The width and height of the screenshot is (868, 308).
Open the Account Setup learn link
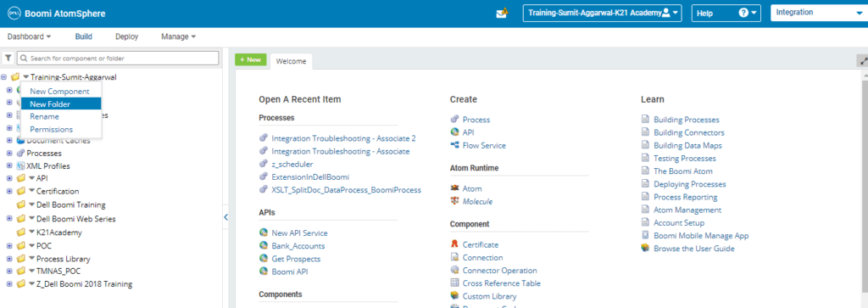pyautogui.click(x=679, y=222)
